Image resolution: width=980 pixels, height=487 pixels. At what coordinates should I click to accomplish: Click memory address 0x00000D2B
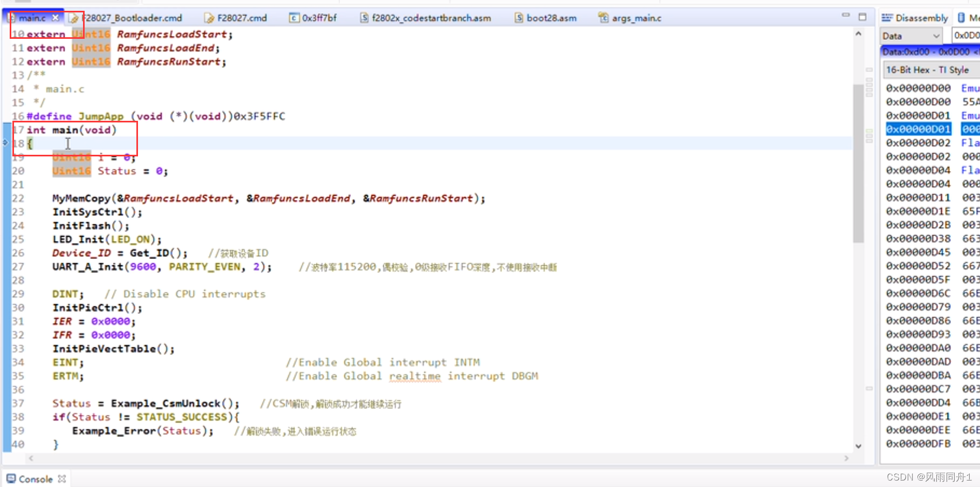919,225
